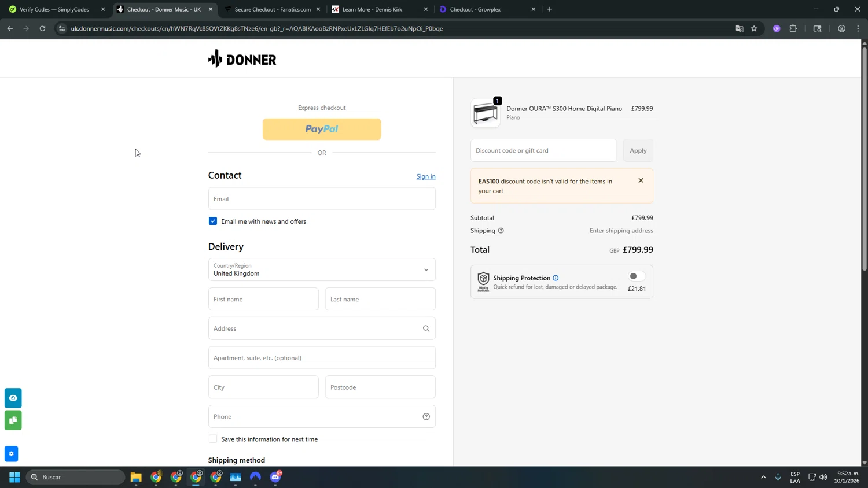This screenshot has width=868, height=488.
Task: Open the Windows Start menu
Action: tap(14, 477)
